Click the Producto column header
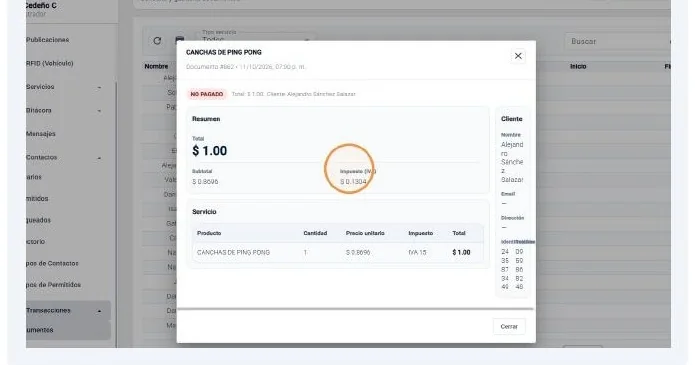 click(x=209, y=233)
